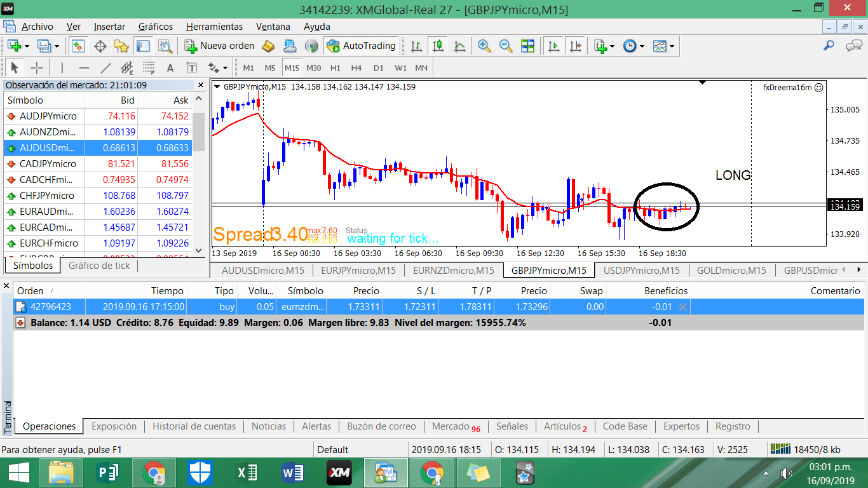This screenshot has height=488, width=868.
Task: Toggle the crosshair cursor mode
Action: click(x=36, y=68)
